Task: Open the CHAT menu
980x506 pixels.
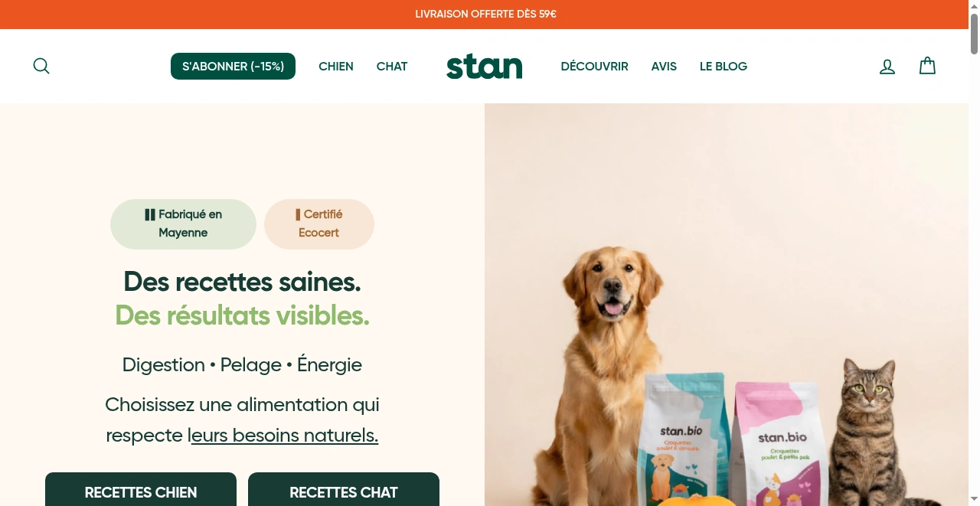Action: (392, 67)
